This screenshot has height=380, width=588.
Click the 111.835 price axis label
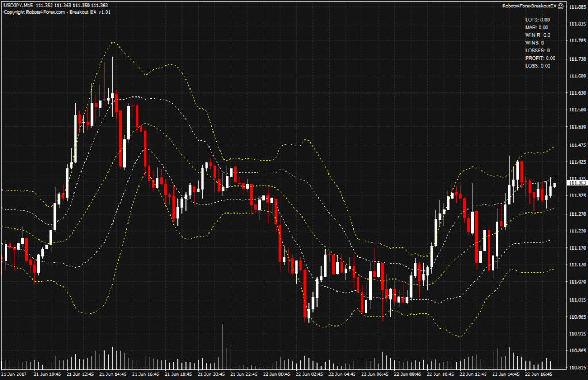click(x=578, y=24)
